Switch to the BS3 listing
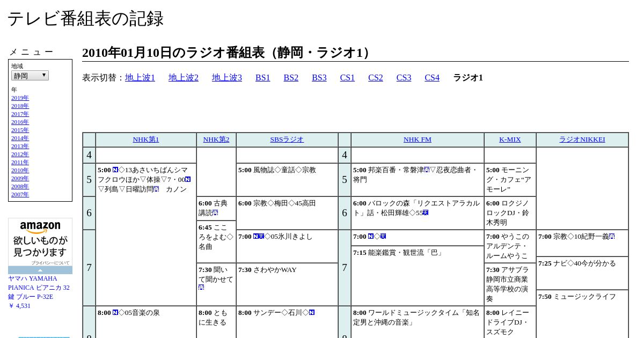 319,78
